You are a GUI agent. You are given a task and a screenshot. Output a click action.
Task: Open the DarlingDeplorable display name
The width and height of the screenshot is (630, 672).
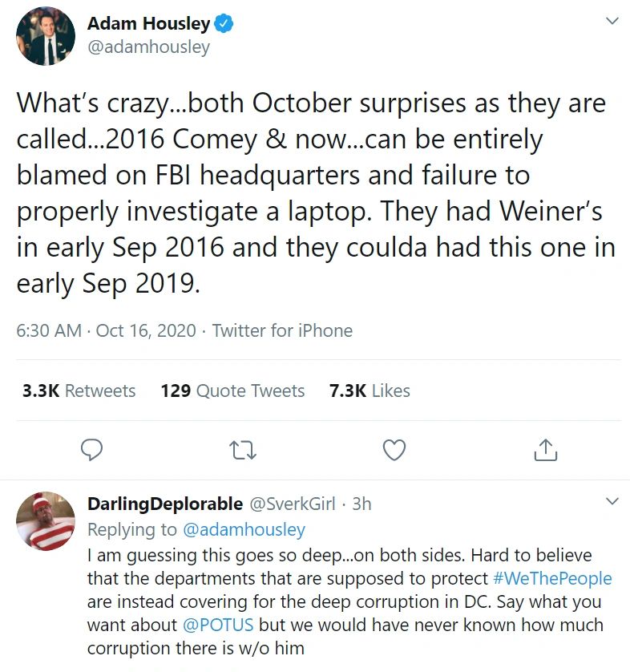(x=164, y=504)
